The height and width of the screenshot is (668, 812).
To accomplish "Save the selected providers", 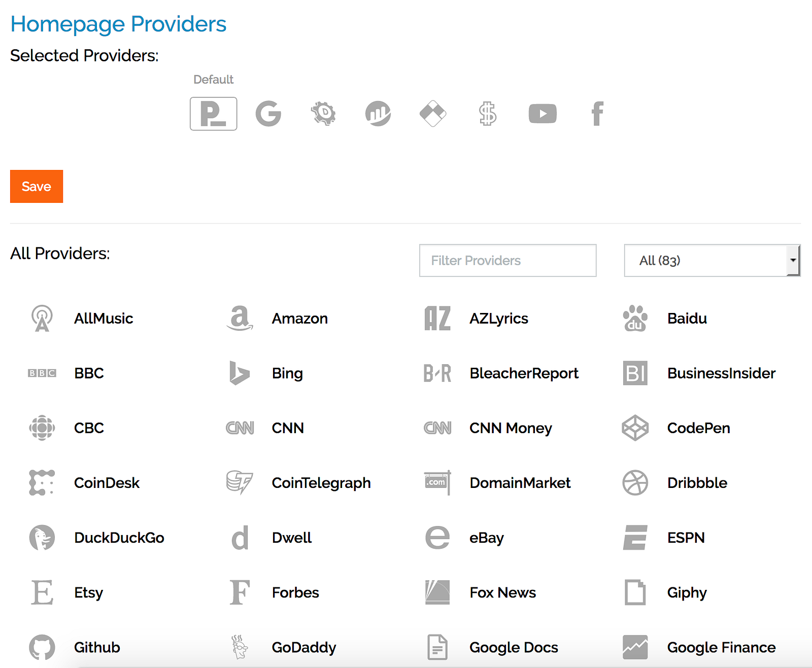I will click(37, 186).
